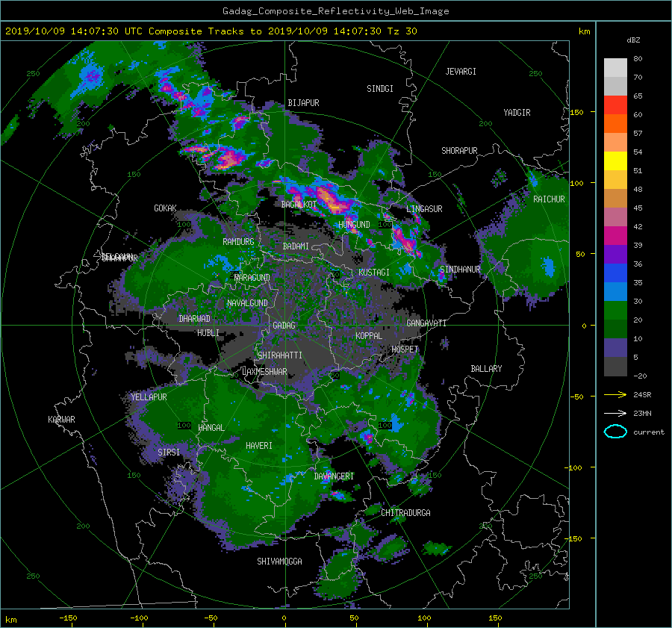Click the KARWAR city label

62,420
